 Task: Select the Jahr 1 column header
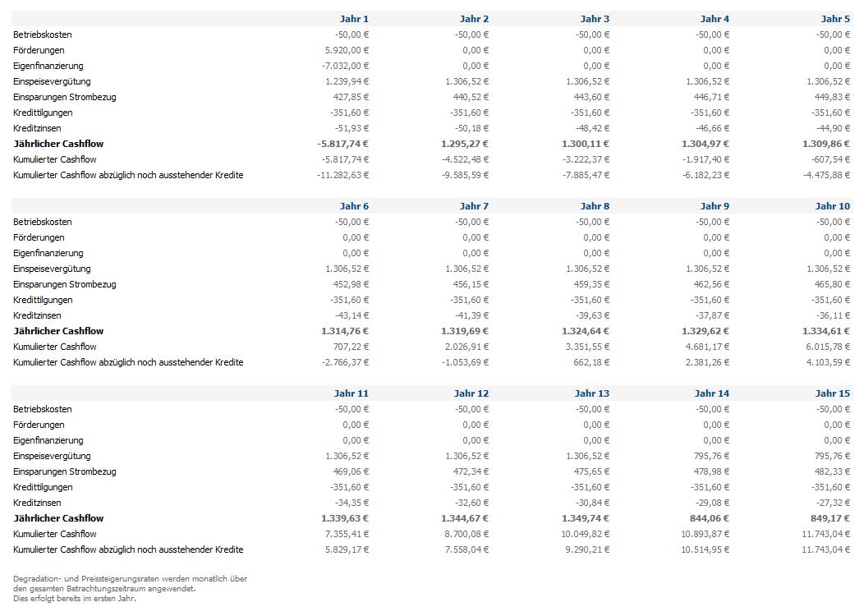click(354, 19)
